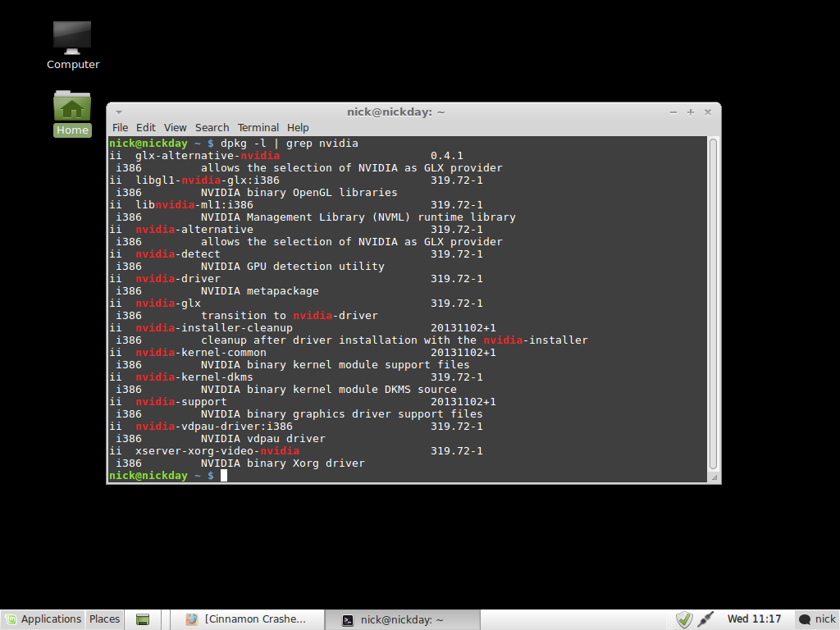Maximize the terminal window
The width and height of the screenshot is (840, 630).
691,112
